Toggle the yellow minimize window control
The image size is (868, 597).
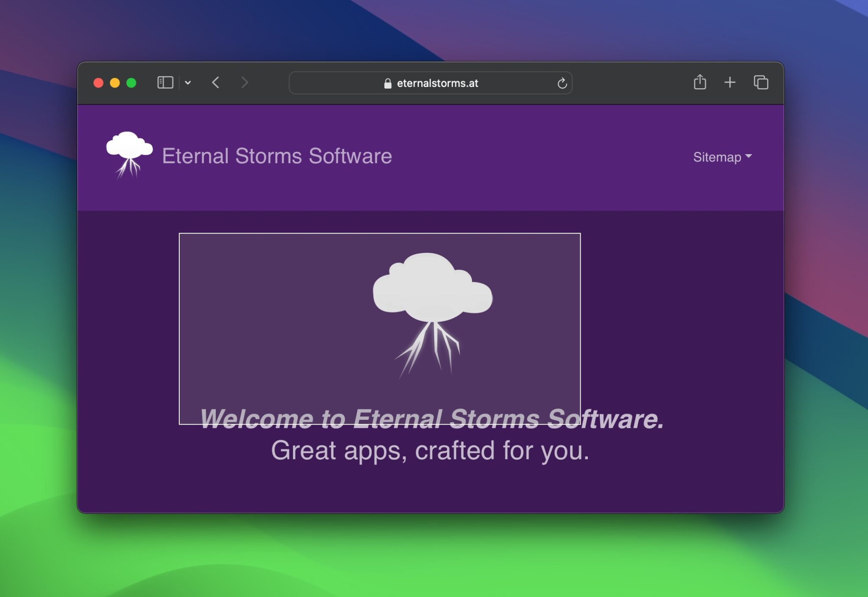pyautogui.click(x=116, y=83)
